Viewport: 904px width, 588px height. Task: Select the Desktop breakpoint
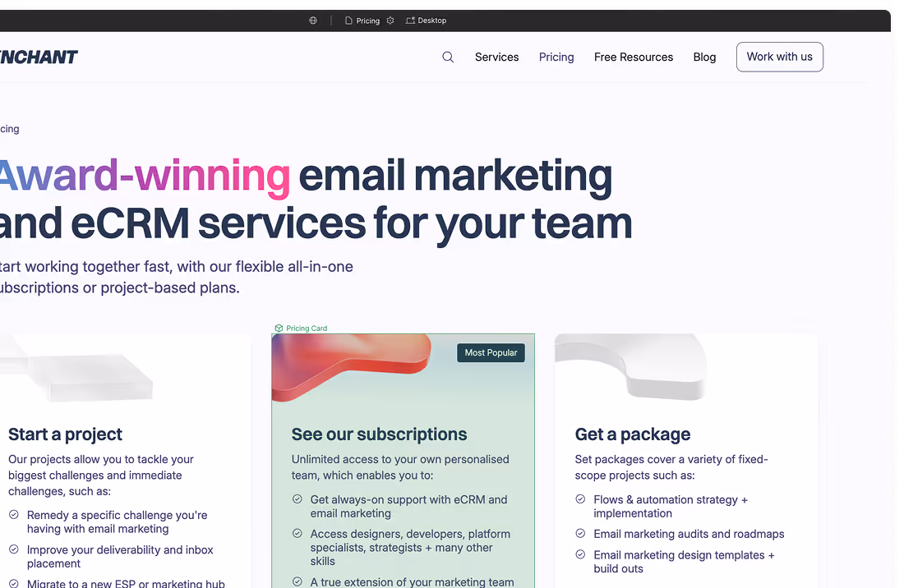426,21
